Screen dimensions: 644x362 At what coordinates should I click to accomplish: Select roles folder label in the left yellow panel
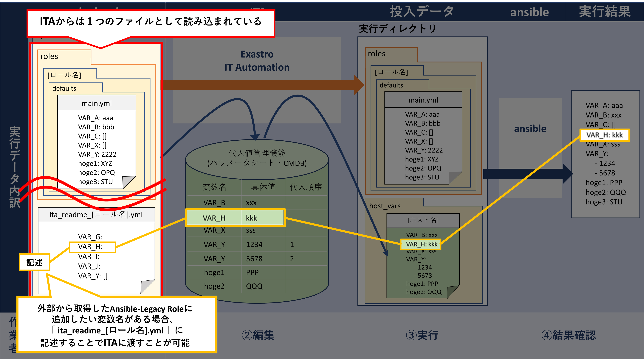[x=49, y=56]
